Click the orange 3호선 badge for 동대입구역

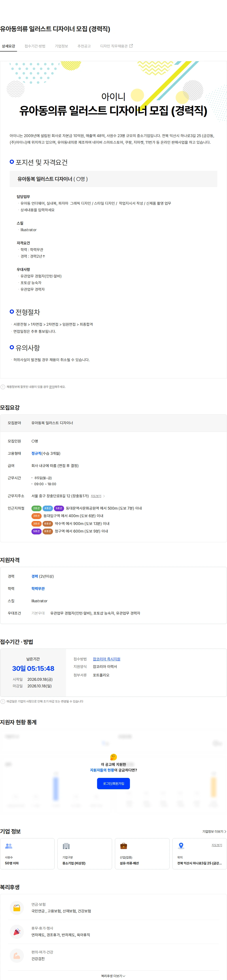[x=37, y=516]
